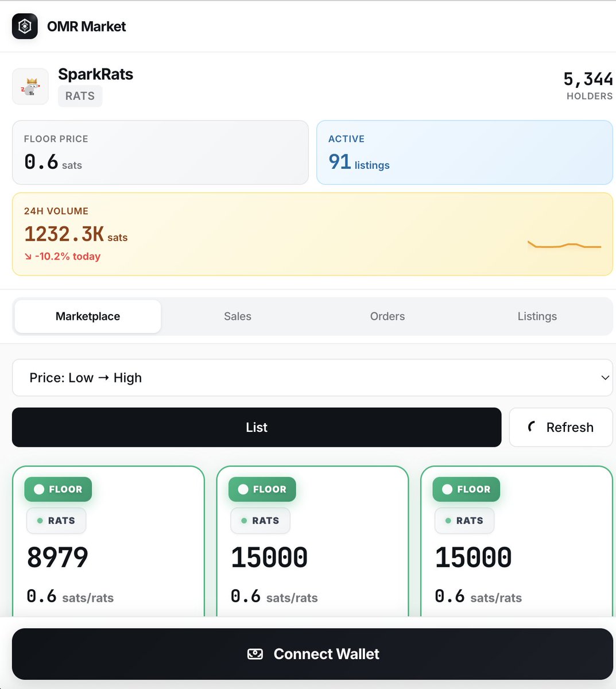
Task: Click the sort dropdown chevron arrow
Action: pyautogui.click(x=605, y=378)
